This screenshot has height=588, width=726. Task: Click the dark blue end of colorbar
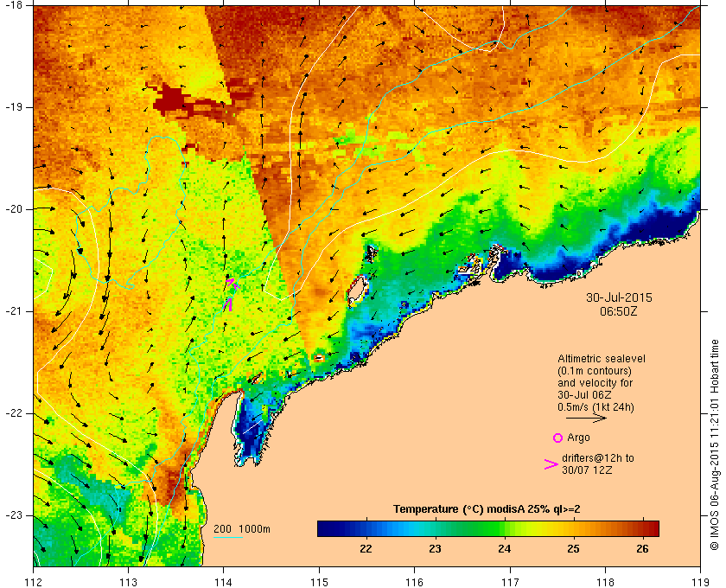[327, 528]
